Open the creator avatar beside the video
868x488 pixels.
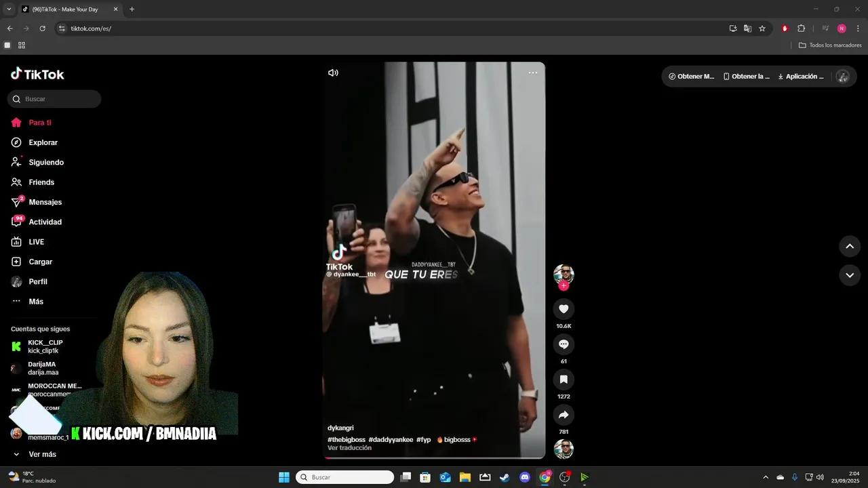564,274
